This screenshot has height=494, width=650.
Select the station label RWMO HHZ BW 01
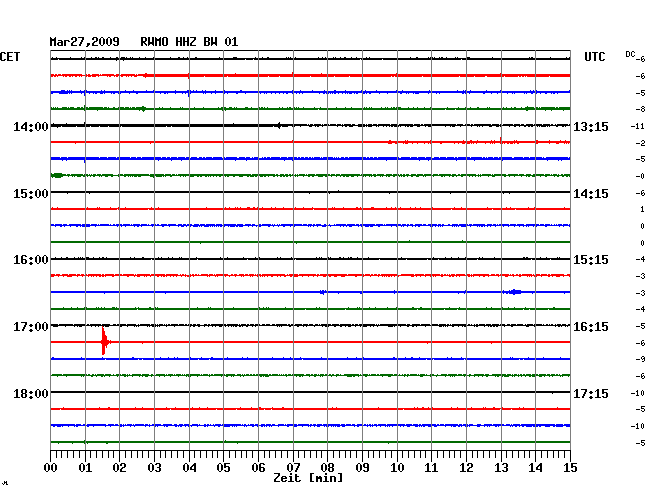189,42
